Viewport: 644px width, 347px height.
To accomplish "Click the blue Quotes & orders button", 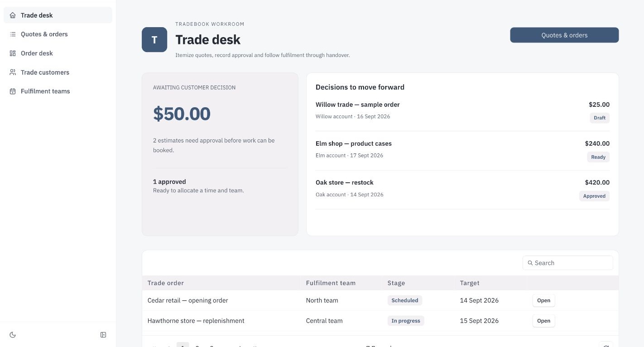I will coord(564,35).
